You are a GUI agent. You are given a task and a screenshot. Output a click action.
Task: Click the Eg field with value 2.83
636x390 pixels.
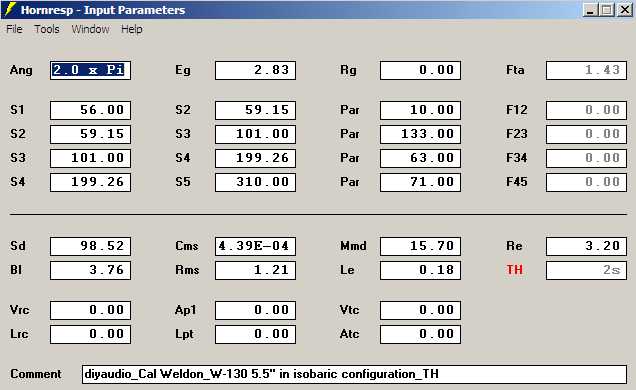[x=256, y=70]
